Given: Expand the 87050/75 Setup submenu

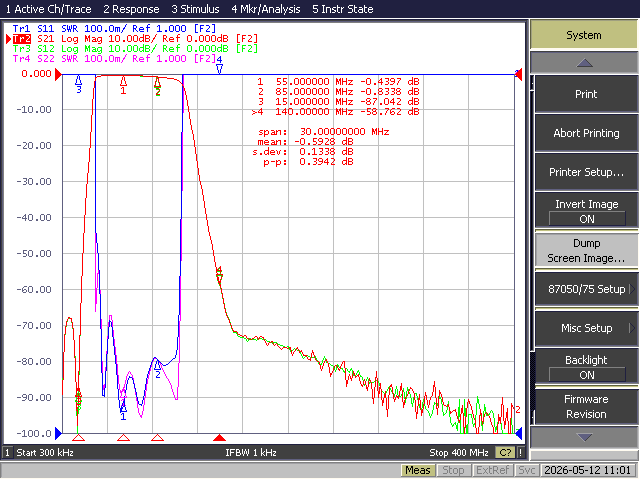Looking at the screenshot, I should click(587, 289).
